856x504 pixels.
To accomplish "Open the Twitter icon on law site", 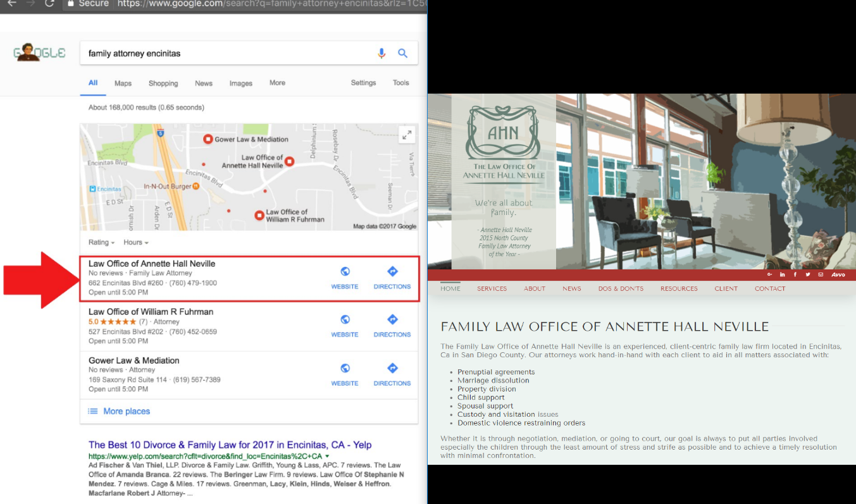I will (x=808, y=274).
